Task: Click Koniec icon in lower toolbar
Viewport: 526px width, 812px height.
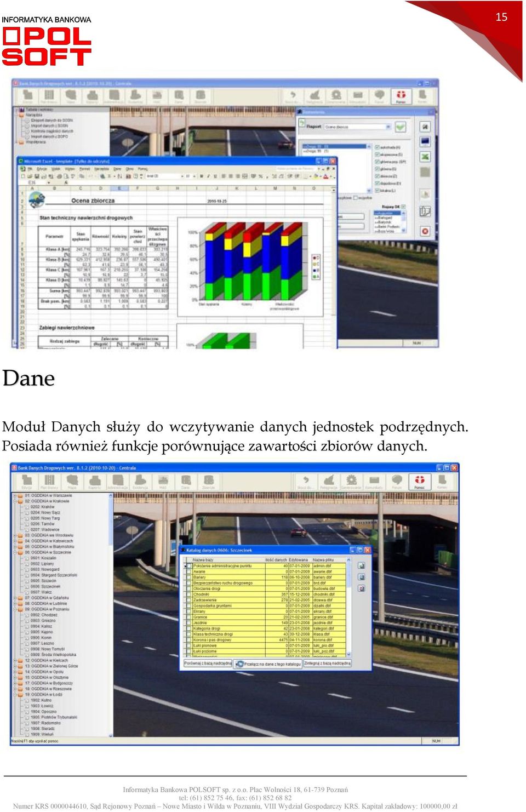Action: (x=442, y=482)
